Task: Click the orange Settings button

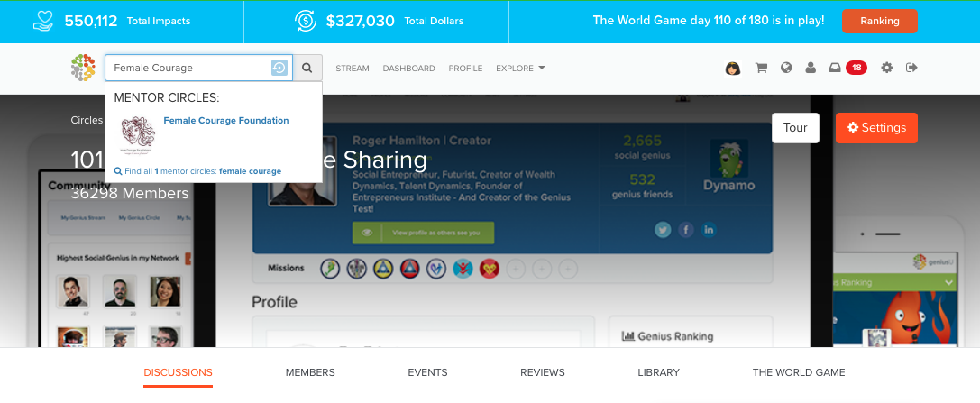Action: 876,127
